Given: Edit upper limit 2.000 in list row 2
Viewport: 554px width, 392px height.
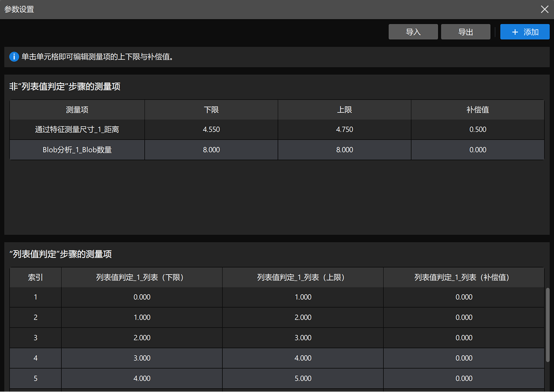Looking at the screenshot, I should coord(302,317).
